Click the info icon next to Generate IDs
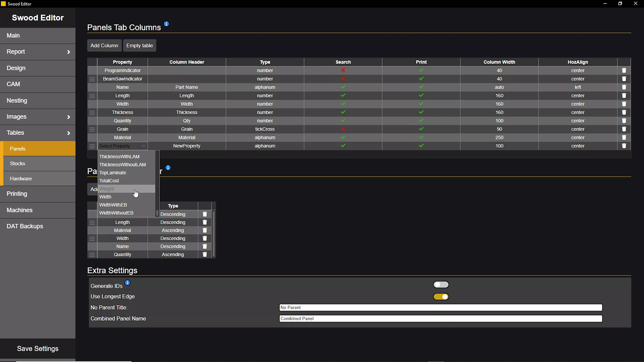 pyautogui.click(x=127, y=283)
